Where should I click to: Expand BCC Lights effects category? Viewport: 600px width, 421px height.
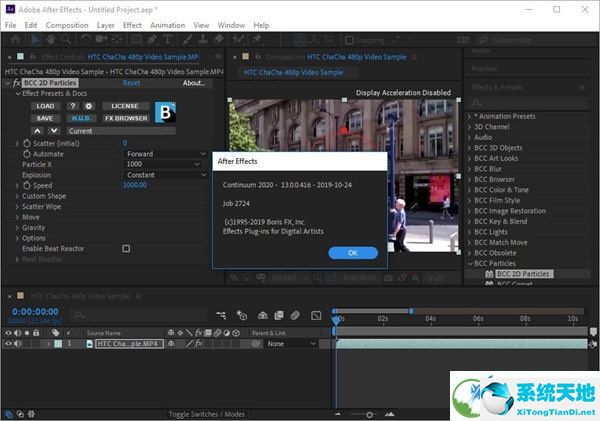(470, 232)
